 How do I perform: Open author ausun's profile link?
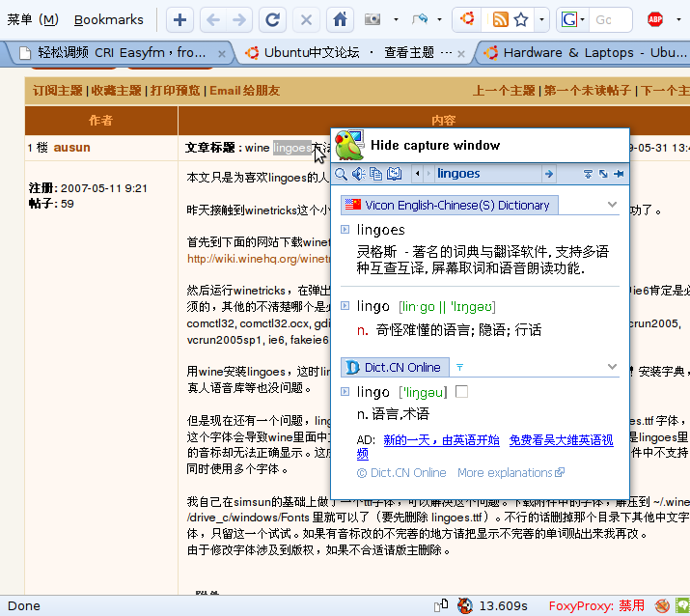(x=71, y=147)
